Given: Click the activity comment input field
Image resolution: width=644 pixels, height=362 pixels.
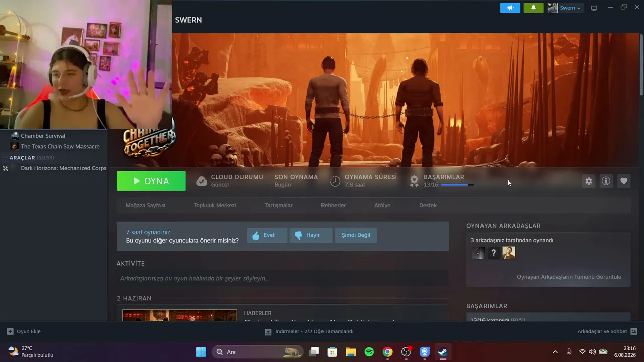Looking at the screenshot, I should tap(283, 278).
